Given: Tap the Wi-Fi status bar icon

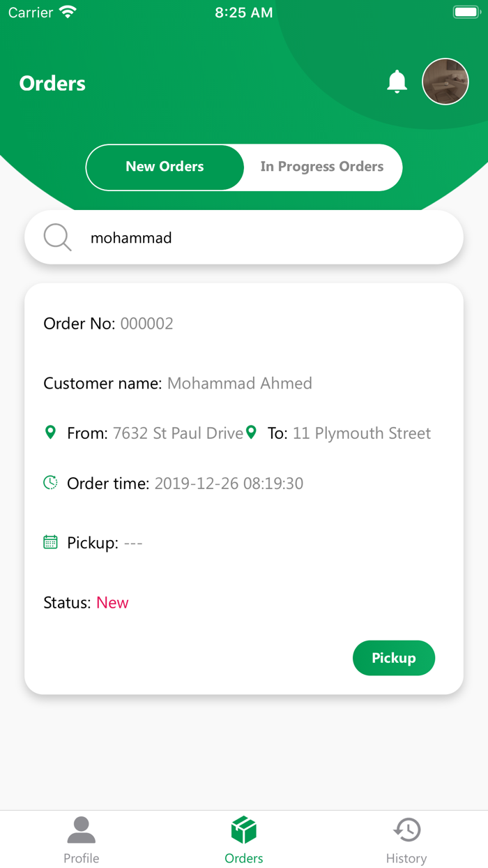Looking at the screenshot, I should (x=68, y=12).
